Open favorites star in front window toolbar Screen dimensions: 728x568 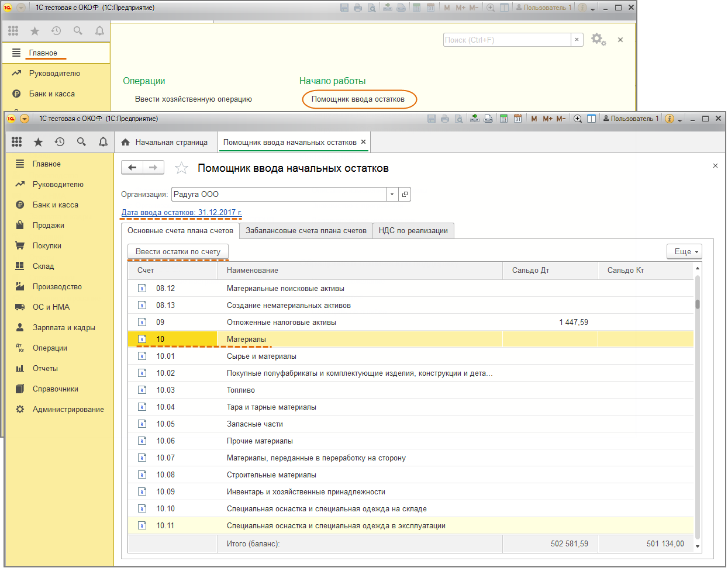point(38,142)
